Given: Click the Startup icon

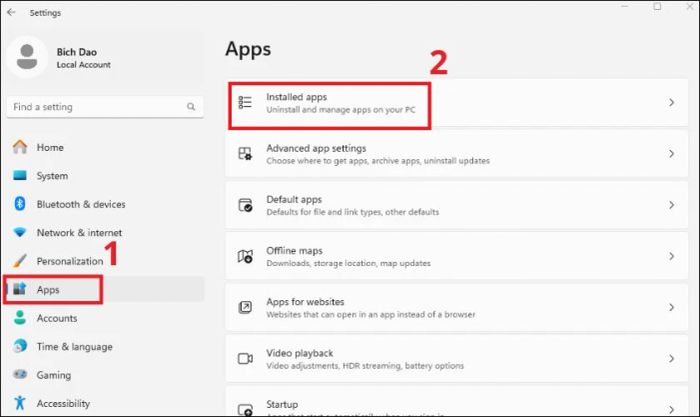Looking at the screenshot, I should pos(245,409).
